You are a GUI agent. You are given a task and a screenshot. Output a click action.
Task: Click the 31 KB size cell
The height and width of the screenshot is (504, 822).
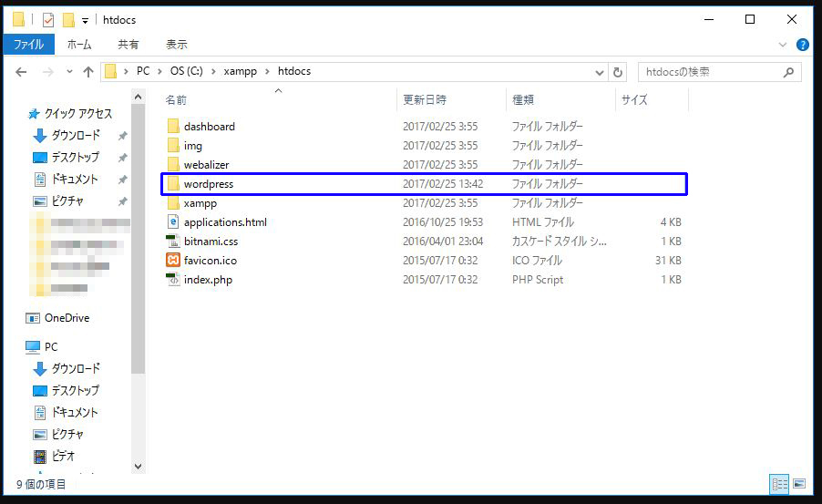tap(668, 261)
